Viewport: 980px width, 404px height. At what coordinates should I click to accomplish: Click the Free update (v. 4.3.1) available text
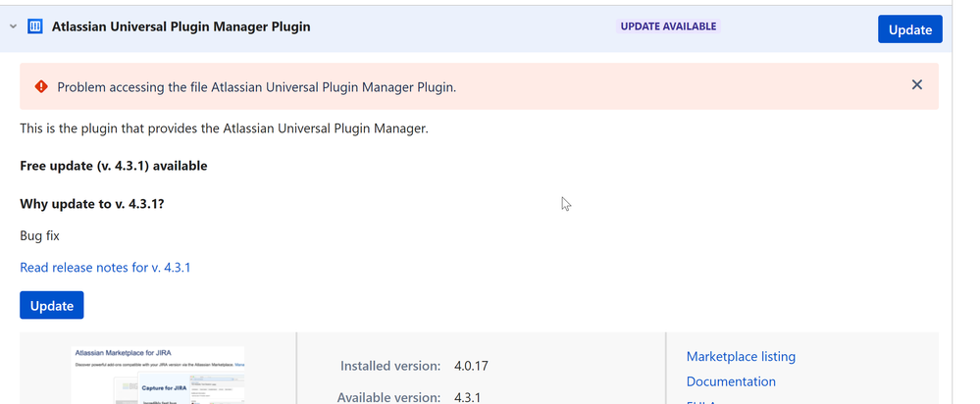114,166
